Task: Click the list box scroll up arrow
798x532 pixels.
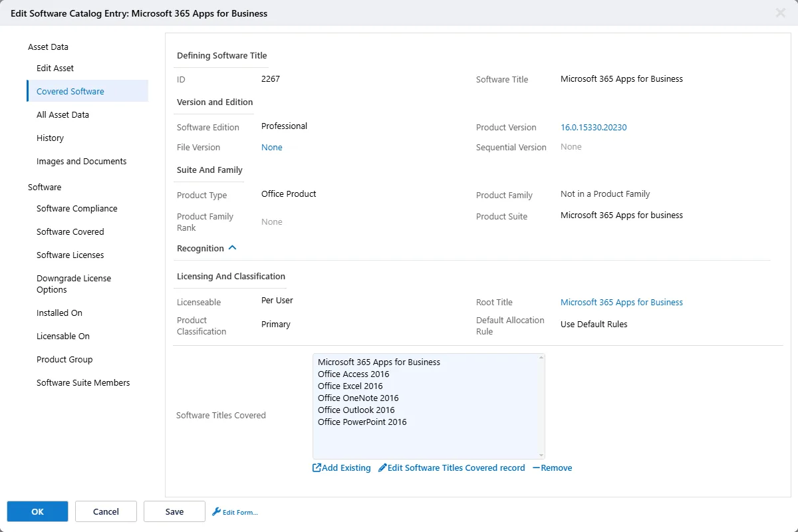Action: [541, 358]
